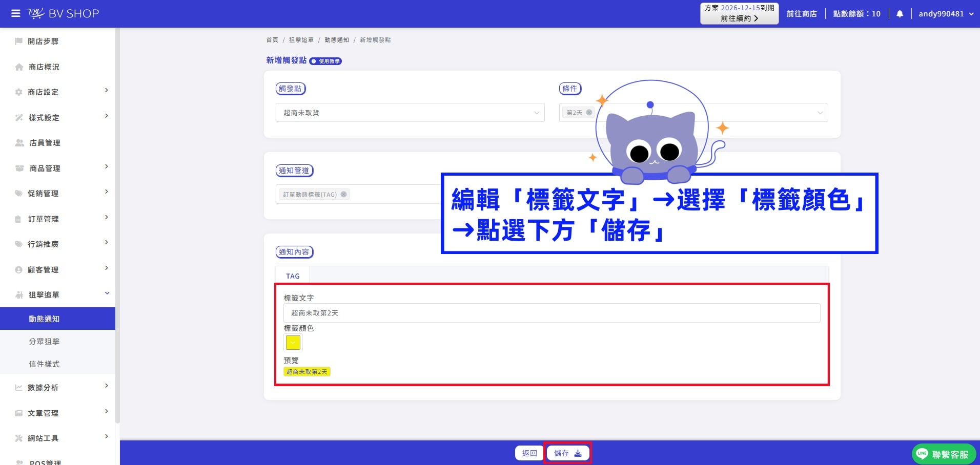Toggle the hamburger menu icon
Screen dimensions: 980x465
(x=16, y=13)
